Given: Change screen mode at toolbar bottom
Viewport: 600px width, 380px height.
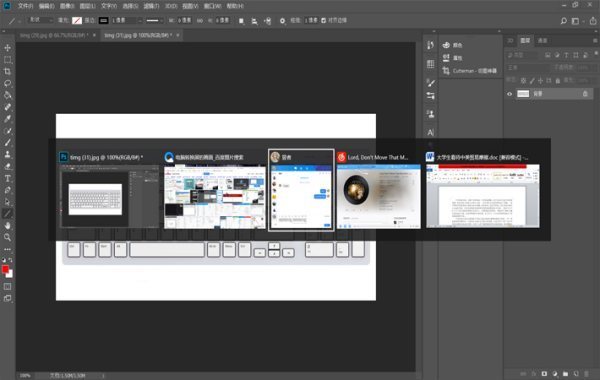Looking at the screenshot, I should (7, 298).
